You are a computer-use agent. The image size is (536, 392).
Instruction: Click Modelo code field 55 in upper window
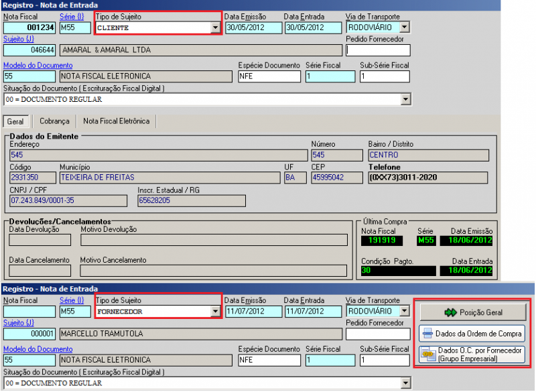point(29,76)
